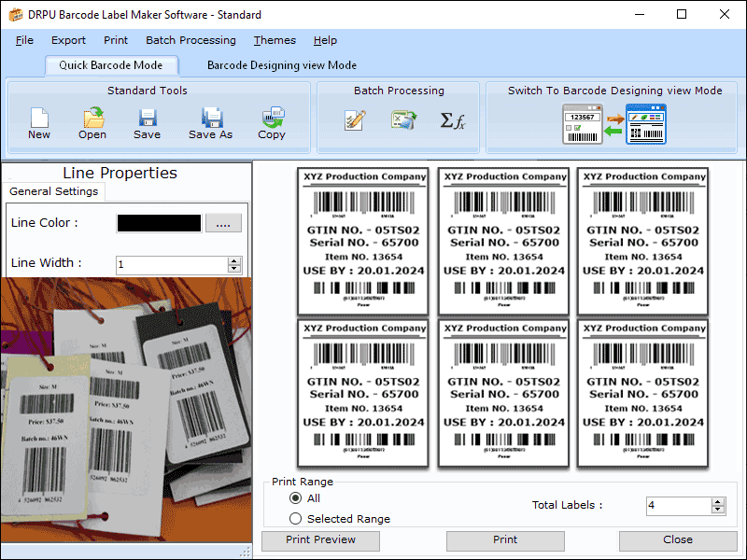Open the Batch Processing menu

[x=190, y=40]
